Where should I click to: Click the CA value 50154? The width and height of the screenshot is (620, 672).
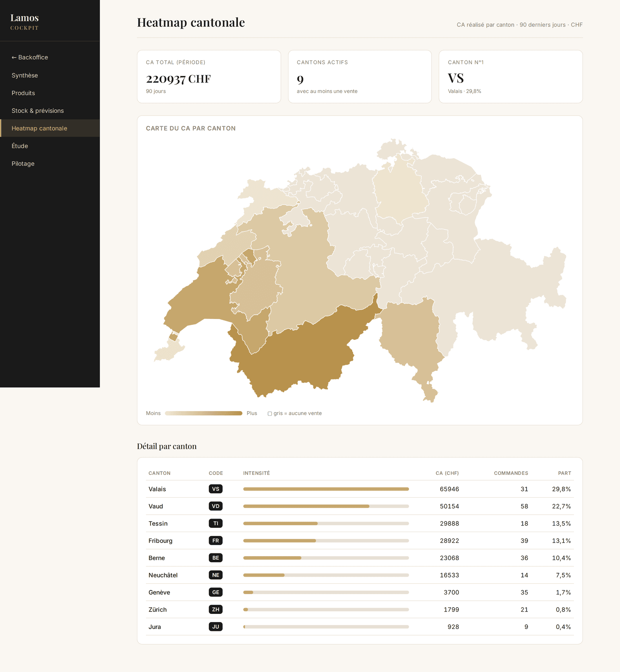(x=449, y=506)
